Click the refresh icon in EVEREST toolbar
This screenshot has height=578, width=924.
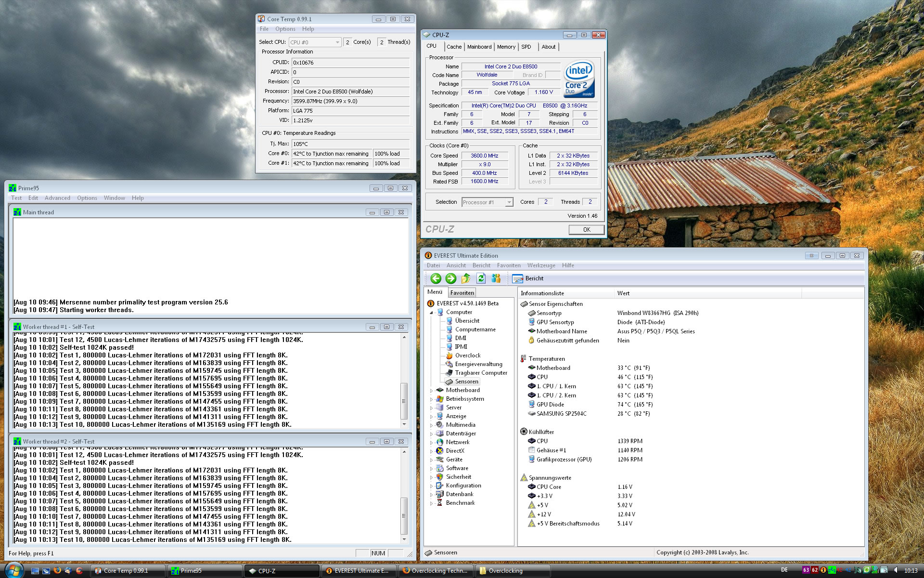pyautogui.click(x=481, y=278)
